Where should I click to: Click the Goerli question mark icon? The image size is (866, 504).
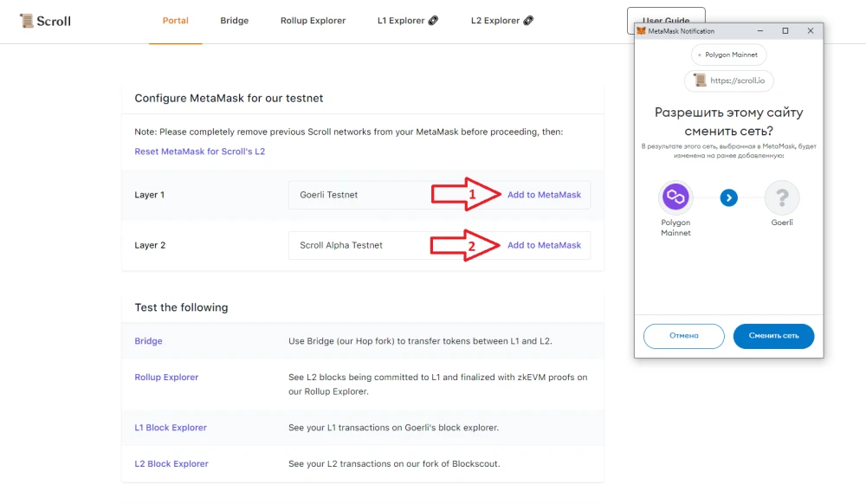click(782, 197)
